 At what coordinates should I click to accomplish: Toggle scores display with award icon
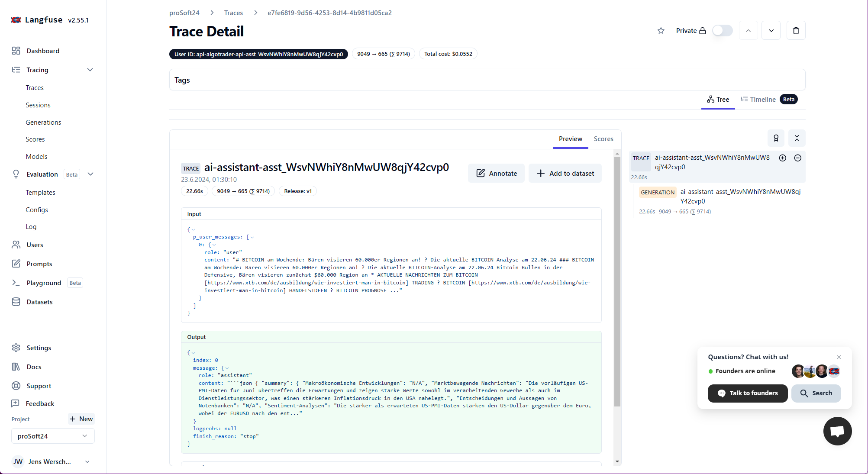776,139
